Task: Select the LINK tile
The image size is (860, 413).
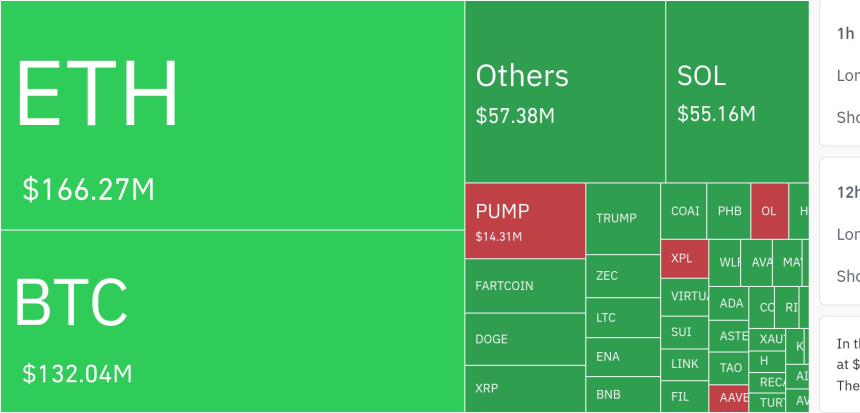Action: [x=684, y=364]
